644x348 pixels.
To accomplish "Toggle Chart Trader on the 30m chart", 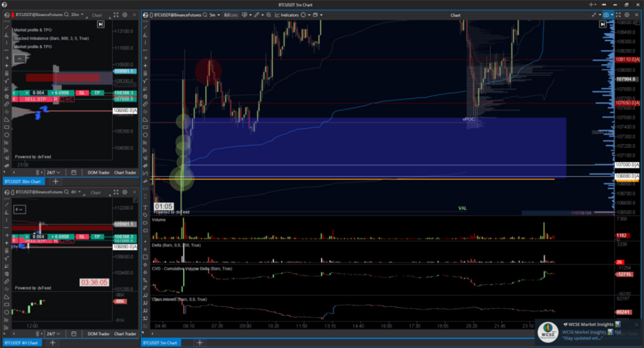I will (126, 172).
